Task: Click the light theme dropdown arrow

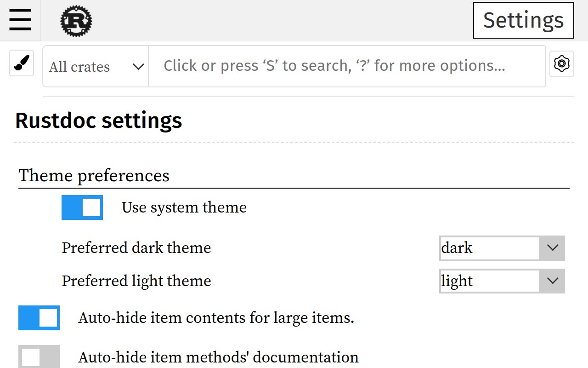Action: [552, 281]
